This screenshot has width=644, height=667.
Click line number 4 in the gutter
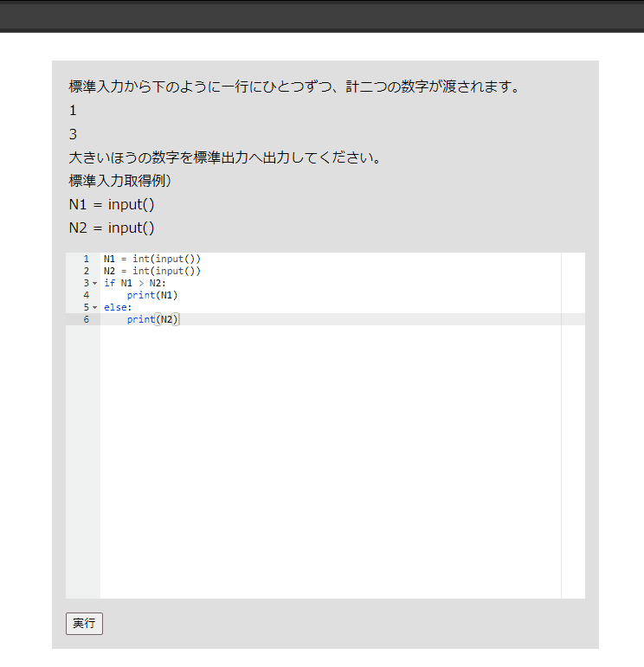(86, 295)
